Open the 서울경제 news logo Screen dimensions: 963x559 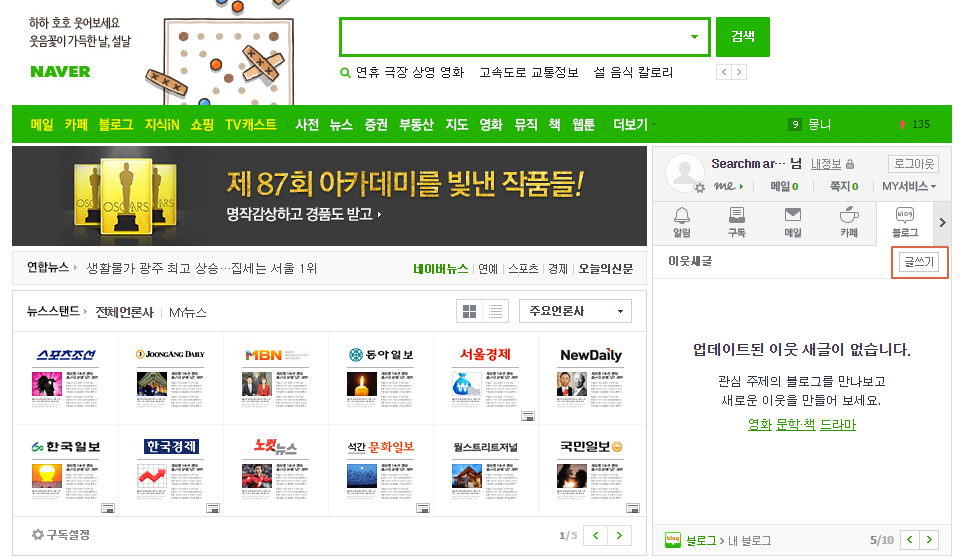(x=485, y=354)
